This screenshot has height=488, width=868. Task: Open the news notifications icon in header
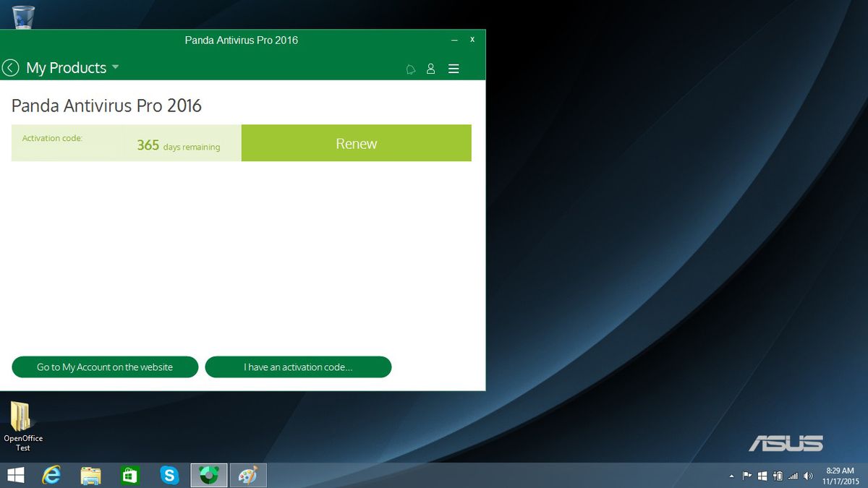(411, 69)
